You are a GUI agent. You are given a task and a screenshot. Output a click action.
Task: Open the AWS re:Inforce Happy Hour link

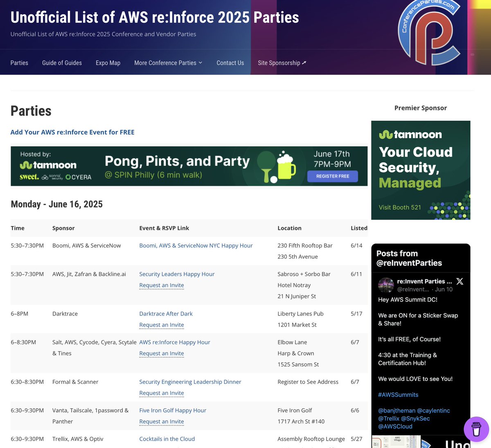pos(175,342)
